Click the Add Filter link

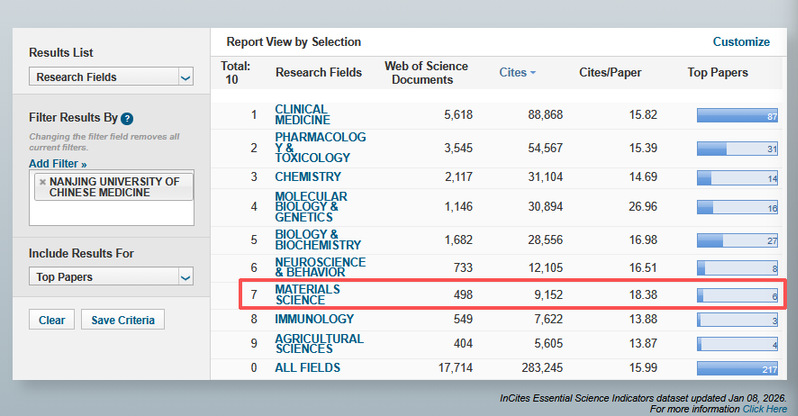pos(58,163)
